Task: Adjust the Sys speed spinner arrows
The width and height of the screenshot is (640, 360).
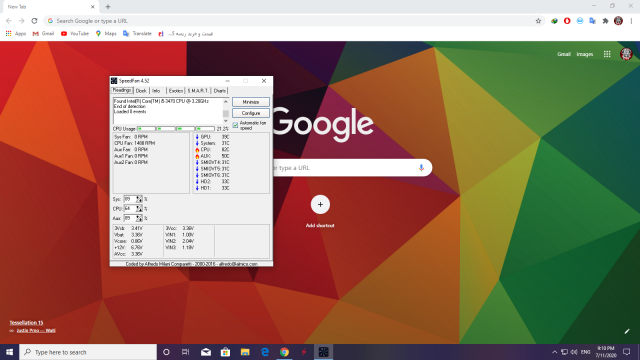Action: click(x=139, y=199)
